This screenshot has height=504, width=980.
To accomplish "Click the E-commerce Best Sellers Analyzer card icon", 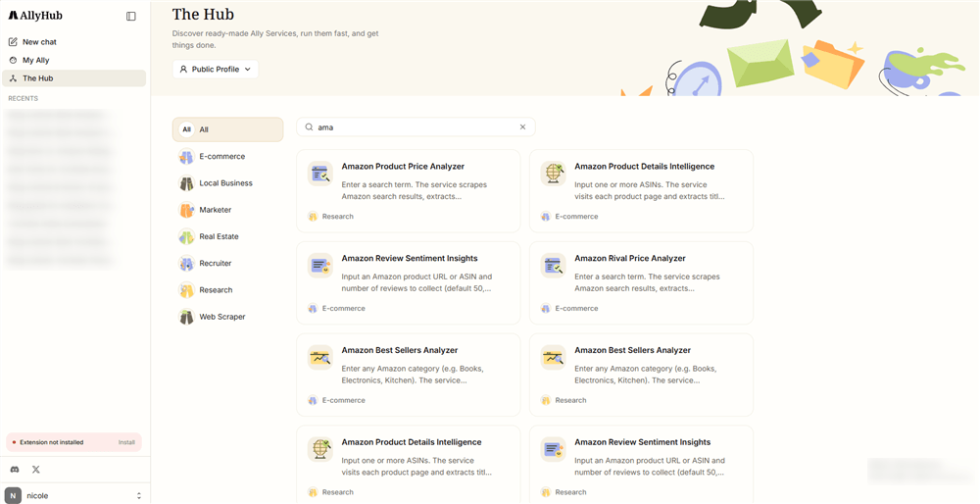I will [x=320, y=357].
